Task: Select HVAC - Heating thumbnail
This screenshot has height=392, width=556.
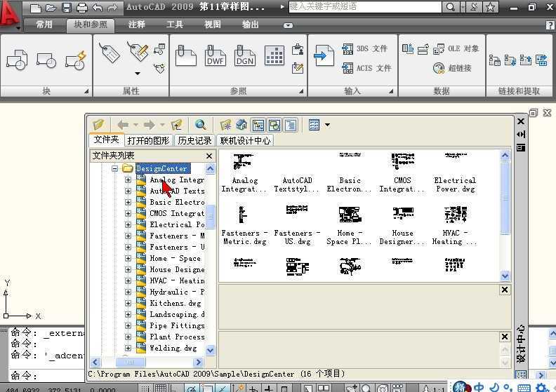Action: [454, 226]
